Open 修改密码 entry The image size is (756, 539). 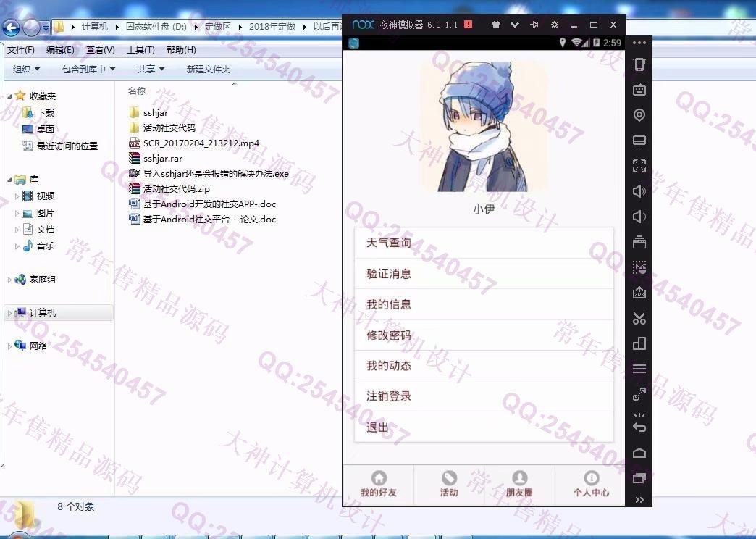(x=484, y=335)
